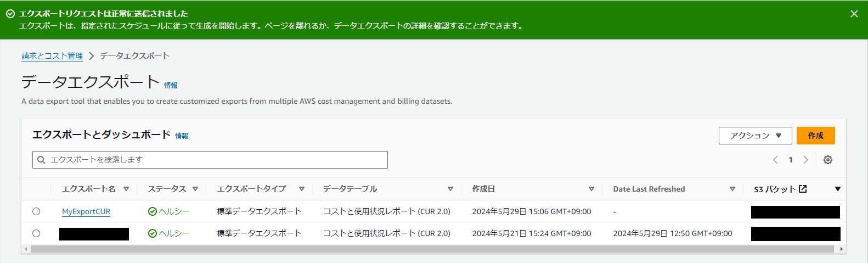Open the MyExportCUR export link
The width and height of the screenshot is (868, 263).
[86, 211]
